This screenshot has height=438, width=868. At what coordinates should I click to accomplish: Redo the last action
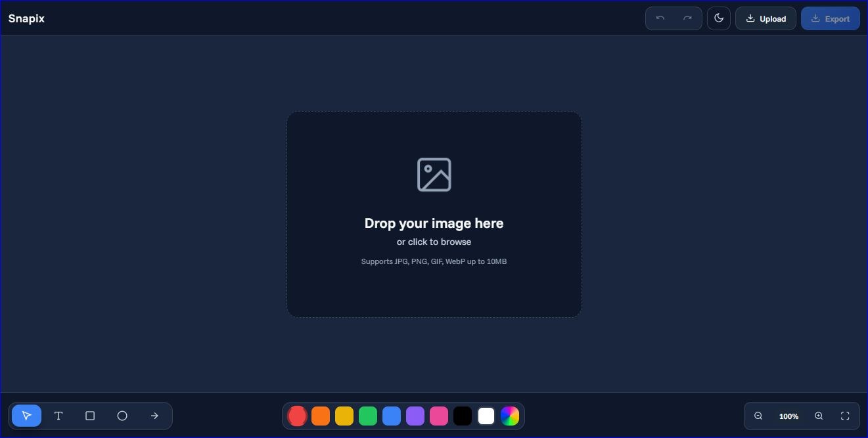pos(687,18)
